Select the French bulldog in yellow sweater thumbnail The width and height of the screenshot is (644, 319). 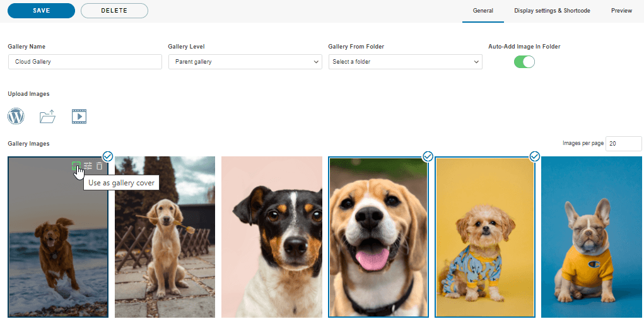tap(592, 236)
